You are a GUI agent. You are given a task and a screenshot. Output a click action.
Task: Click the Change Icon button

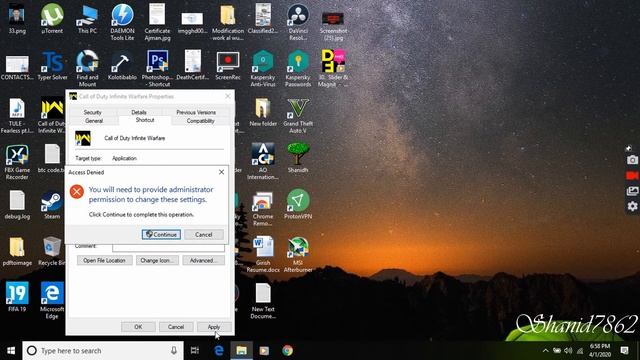click(x=157, y=260)
